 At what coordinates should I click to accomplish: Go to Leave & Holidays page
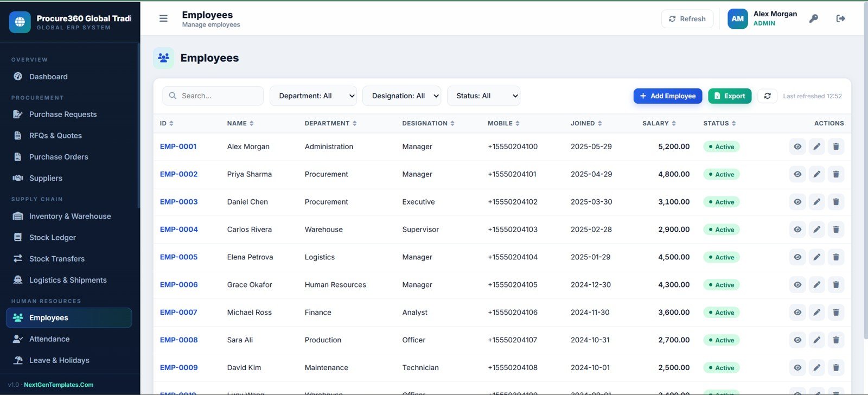(69, 360)
